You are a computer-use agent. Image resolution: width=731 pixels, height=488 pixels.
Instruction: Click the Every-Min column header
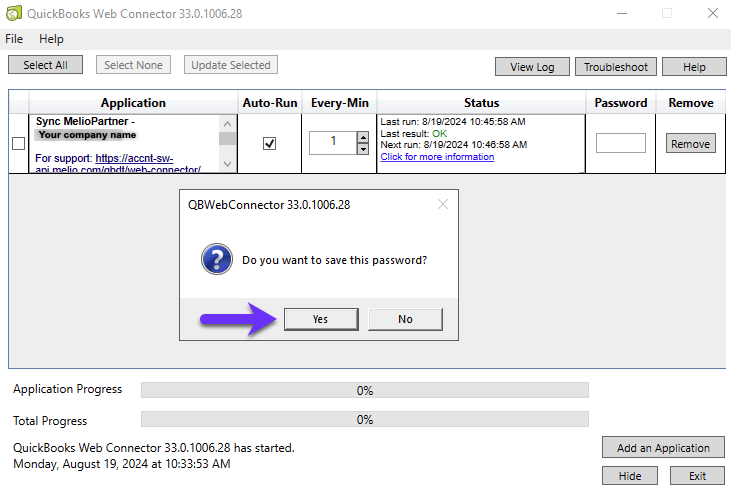point(339,103)
